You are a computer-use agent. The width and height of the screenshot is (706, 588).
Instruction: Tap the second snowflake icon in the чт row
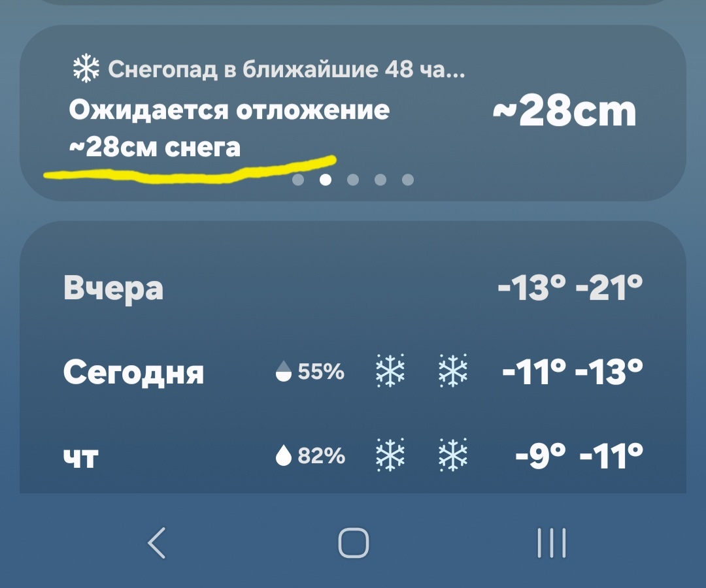point(452,454)
